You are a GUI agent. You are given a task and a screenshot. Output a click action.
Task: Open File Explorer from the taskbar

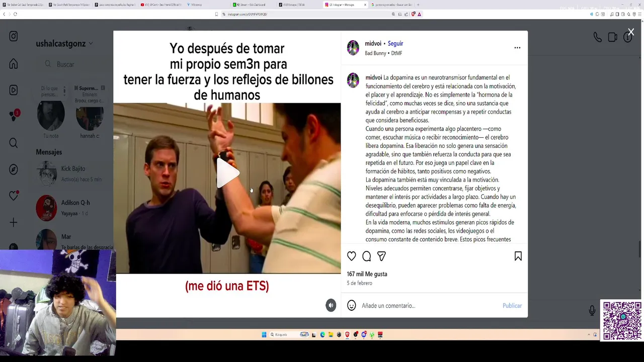[331, 334]
